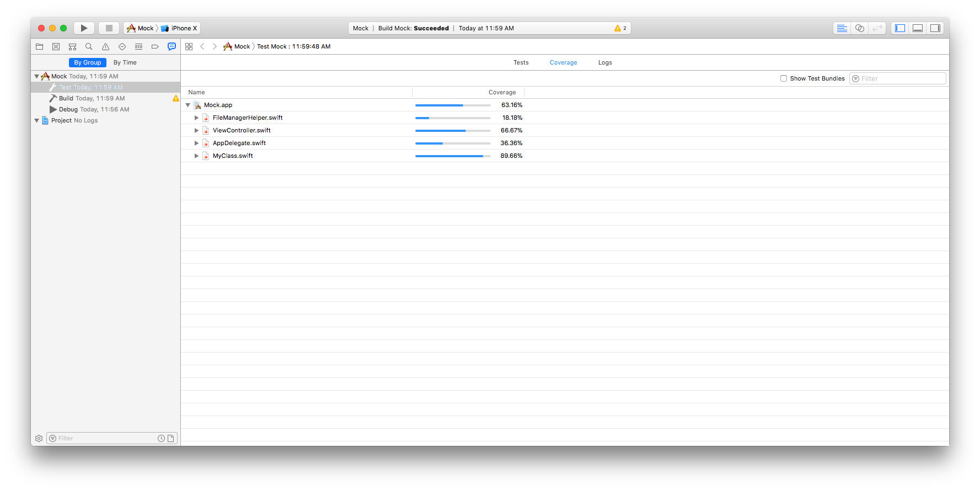Collapse the Mock.app coverage row

188,105
